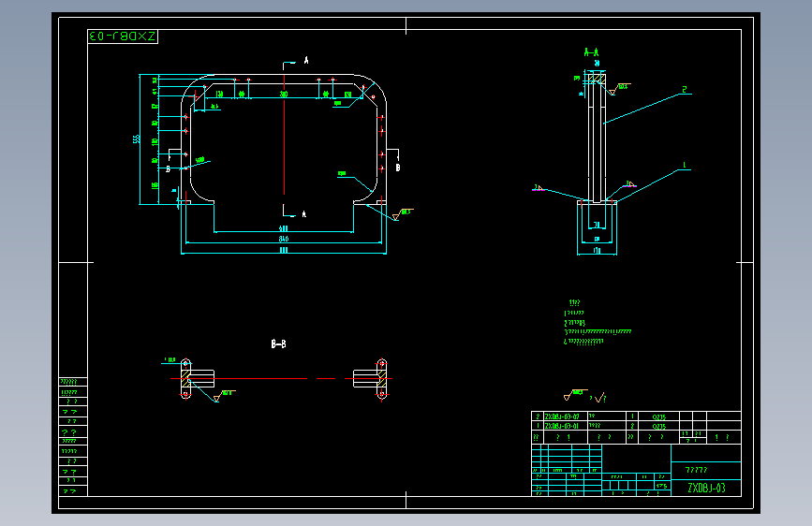Click balloon callout number 2 in A-A view
This screenshot has height=526, width=812.
coord(684,90)
